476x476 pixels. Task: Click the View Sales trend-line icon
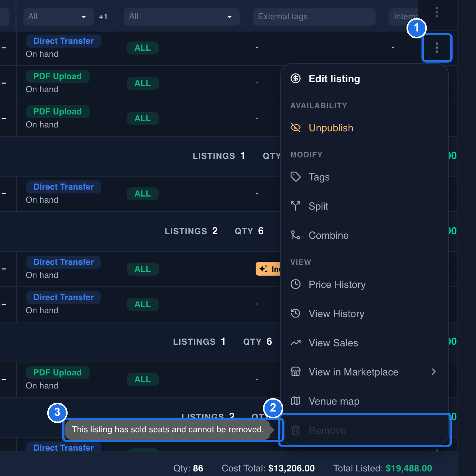click(296, 343)
